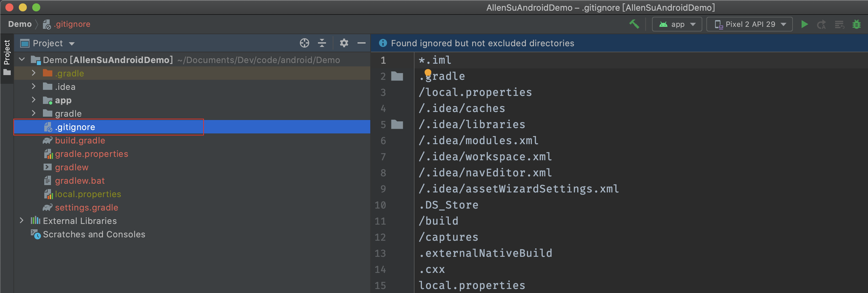Click '/.idea/modules.xml' text
This screenshot has height=293, width=868.
tap(479, 141)
